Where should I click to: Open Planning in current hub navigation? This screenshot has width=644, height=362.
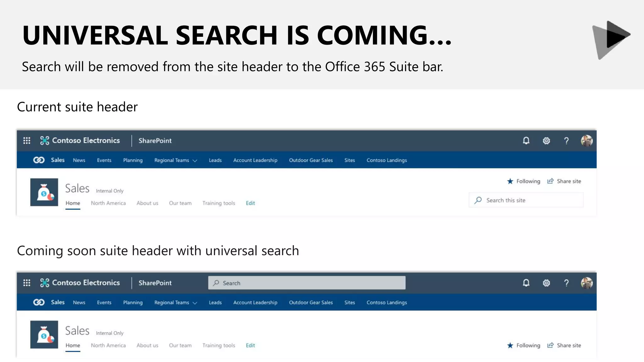(133, 160)
